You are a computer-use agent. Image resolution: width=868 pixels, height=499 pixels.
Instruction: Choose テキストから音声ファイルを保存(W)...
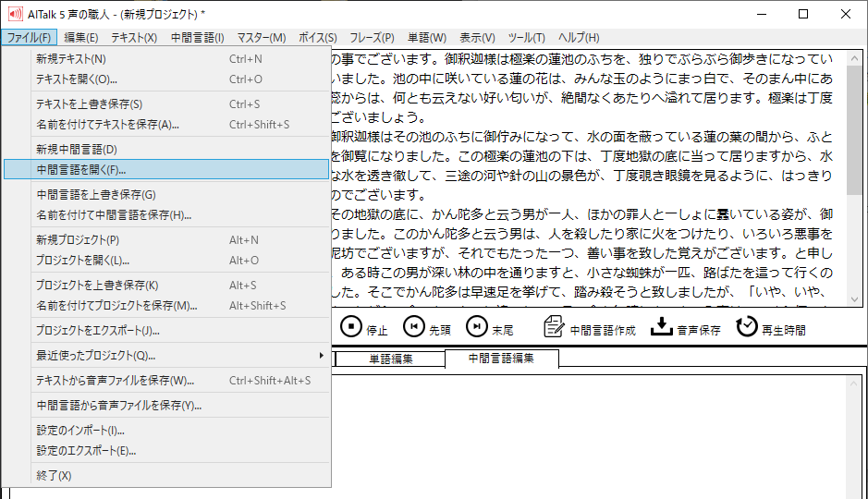tap(166, 381)
